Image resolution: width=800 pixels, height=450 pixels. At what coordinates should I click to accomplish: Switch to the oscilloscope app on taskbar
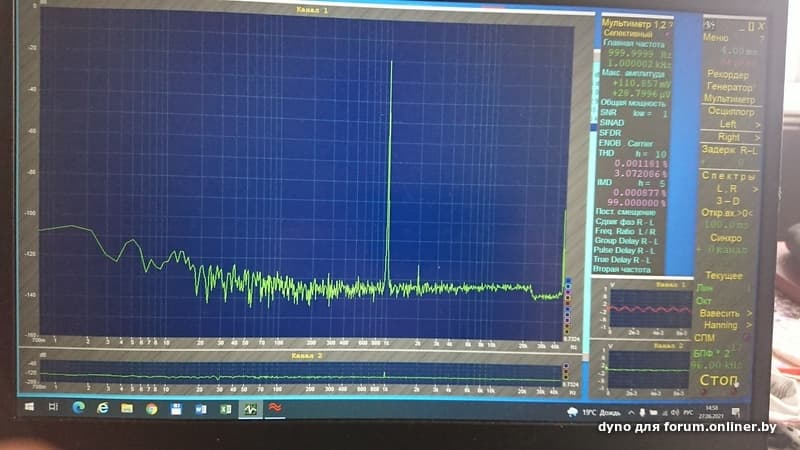250,409
